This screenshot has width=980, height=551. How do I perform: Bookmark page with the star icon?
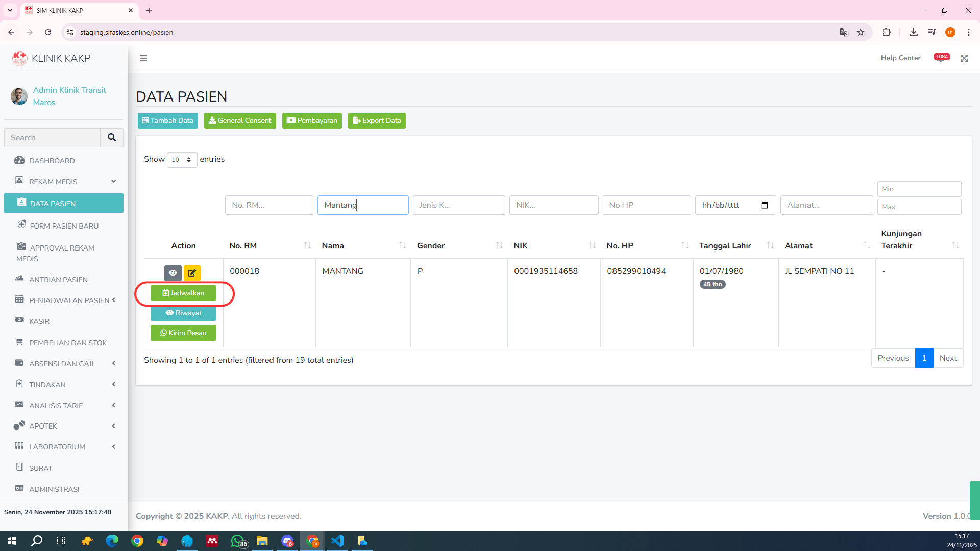861,32
